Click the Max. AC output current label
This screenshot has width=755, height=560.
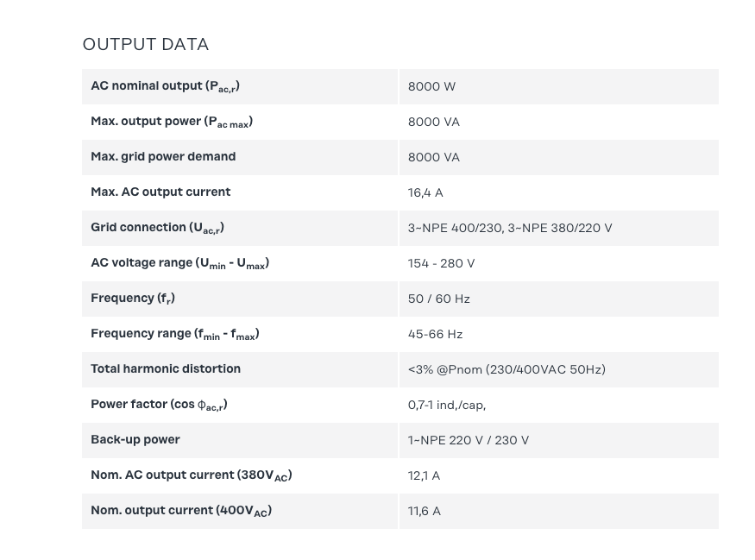[160, 192]
